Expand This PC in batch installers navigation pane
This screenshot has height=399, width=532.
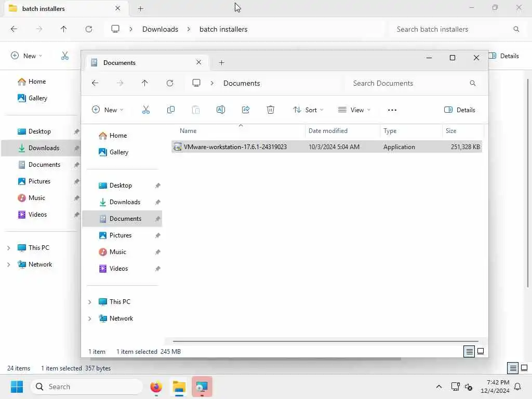[8, 248]
